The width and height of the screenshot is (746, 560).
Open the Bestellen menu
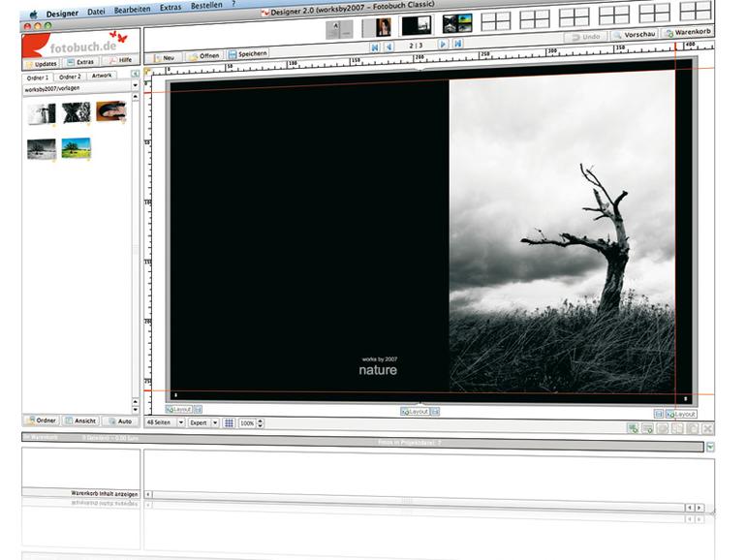click(206, 6)
